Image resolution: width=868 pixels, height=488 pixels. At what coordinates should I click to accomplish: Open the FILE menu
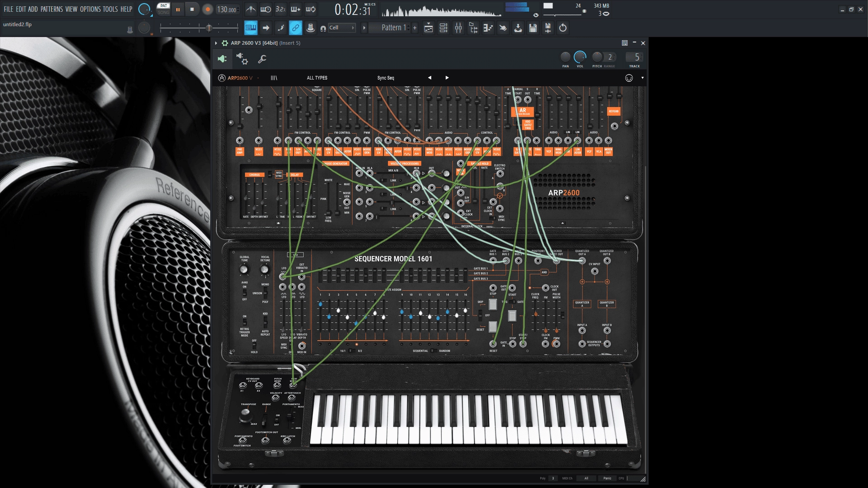[9, 9]
